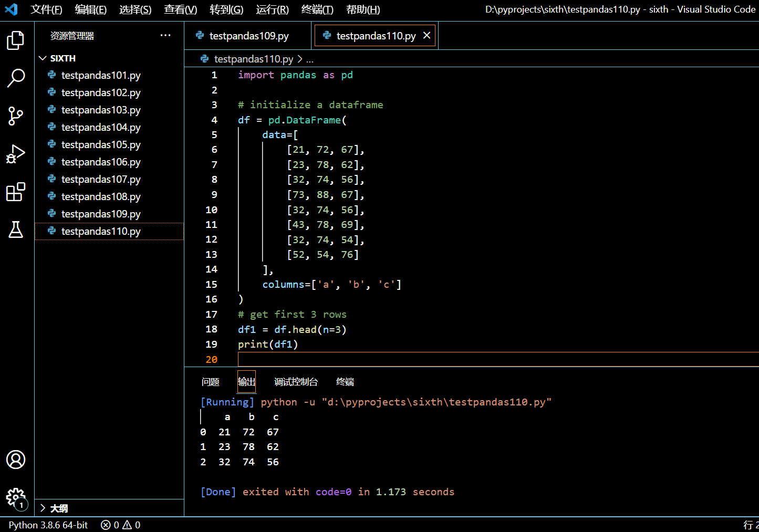The image size is (759, 532).
Task: Click 'df1 = df.head(n=3)' code line
Action: click(292, 329)
